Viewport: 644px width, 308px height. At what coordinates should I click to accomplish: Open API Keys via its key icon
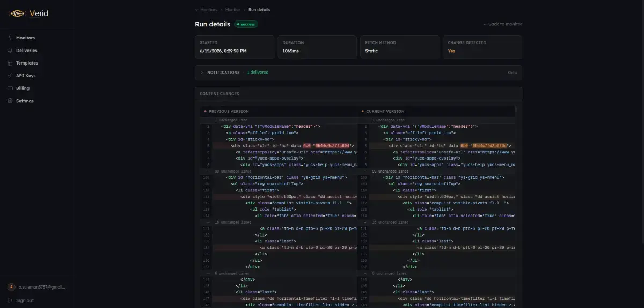pyautogui.click(x=10, y=76)
